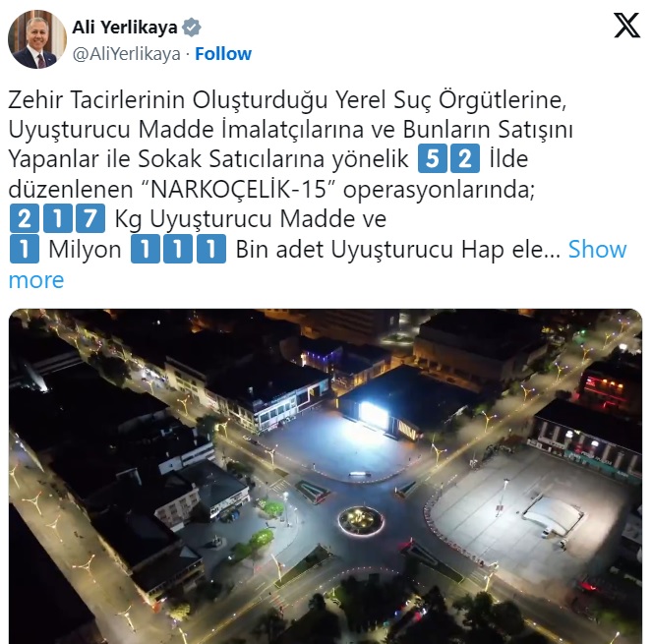The width and height of the screenshot is (653, 644).
Task: Click the blue verified badge beside the name
Action: pos(192,28)
